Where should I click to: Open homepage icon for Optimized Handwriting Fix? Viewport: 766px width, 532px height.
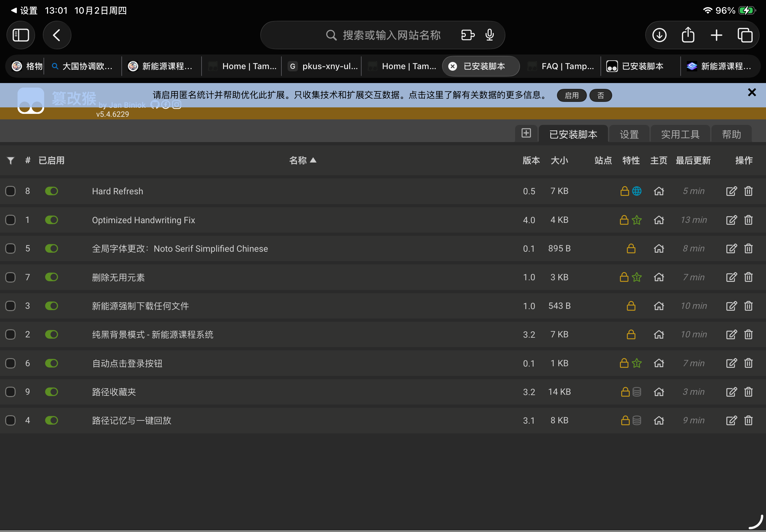659,220
